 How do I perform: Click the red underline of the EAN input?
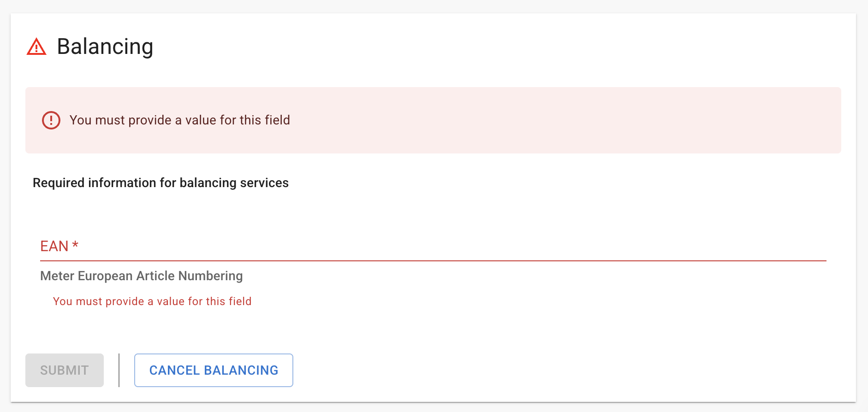[433, 261]
